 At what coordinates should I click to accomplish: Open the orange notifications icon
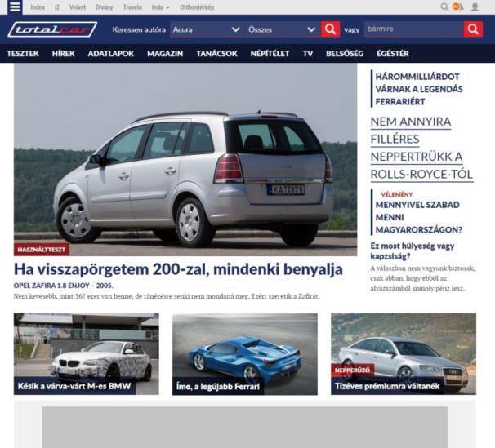[x=457, y=7]
